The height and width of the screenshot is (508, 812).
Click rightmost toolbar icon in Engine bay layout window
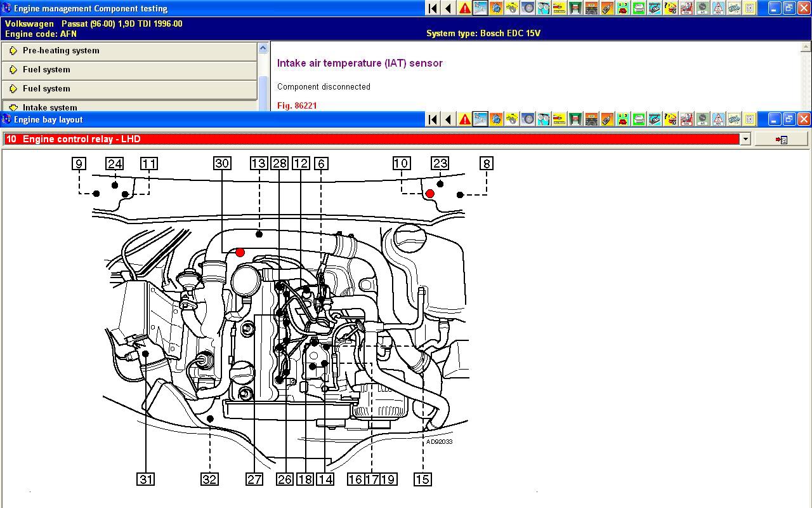[x=750, y=119]
